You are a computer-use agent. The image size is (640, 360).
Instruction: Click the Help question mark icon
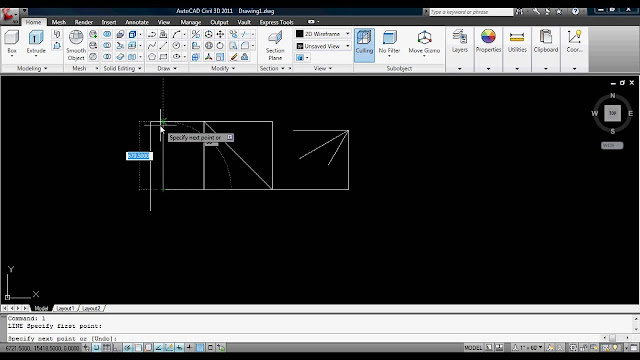(575, 11)
